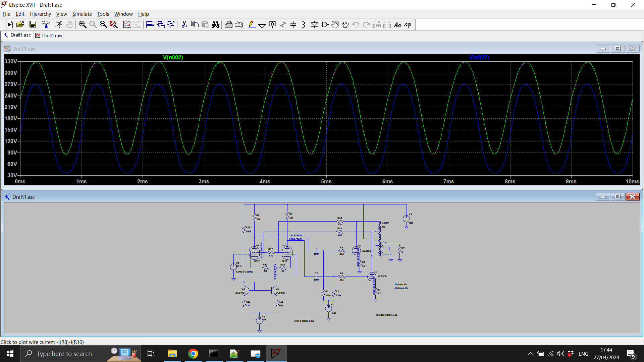
Task: Open the Component browser gate icon
Action: [324, 24]
